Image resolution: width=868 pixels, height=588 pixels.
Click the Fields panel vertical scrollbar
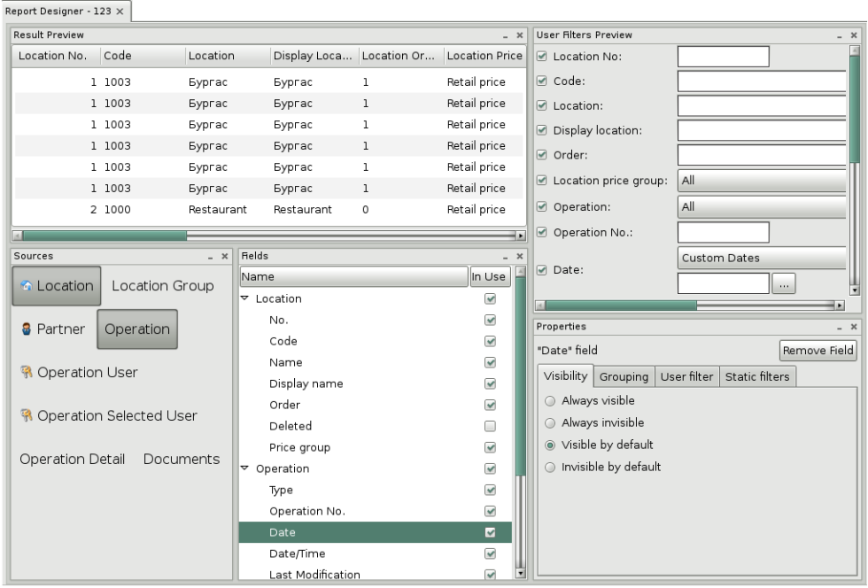coord(520,422)
